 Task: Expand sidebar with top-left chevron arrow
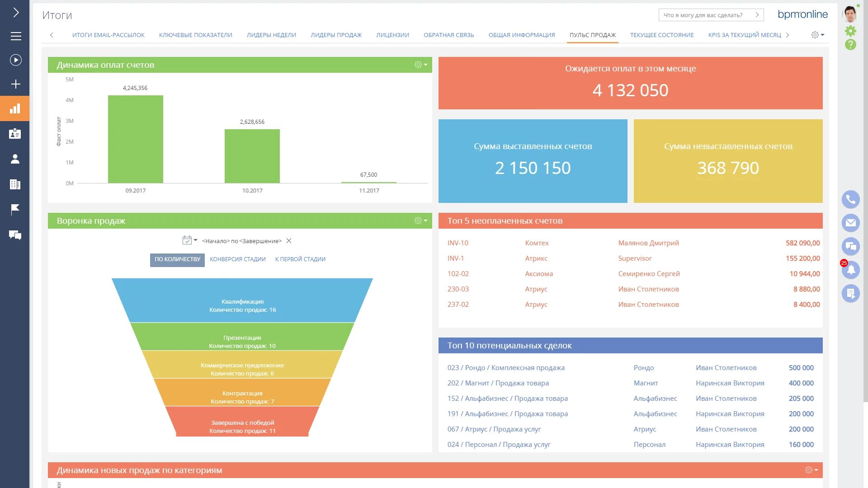click(x=16, y=12)
